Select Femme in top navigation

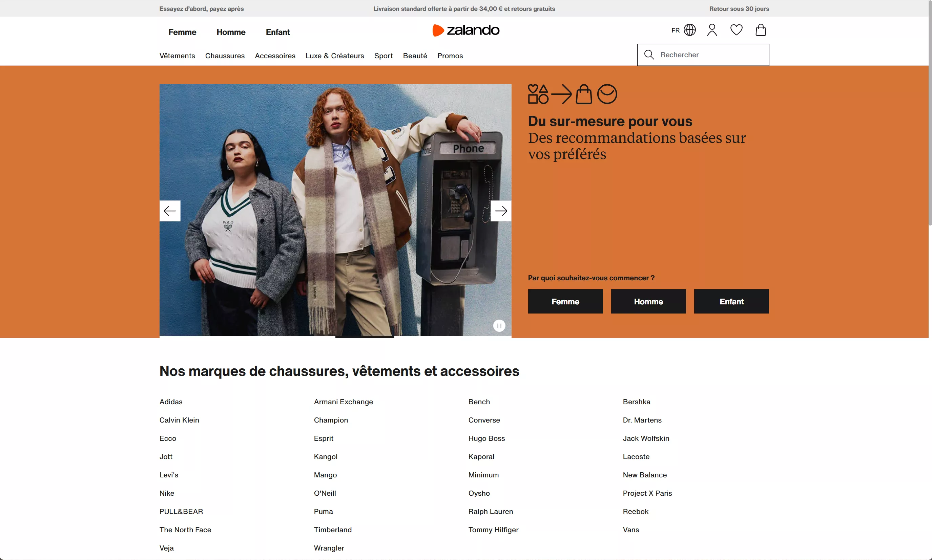tap(182, 32)
